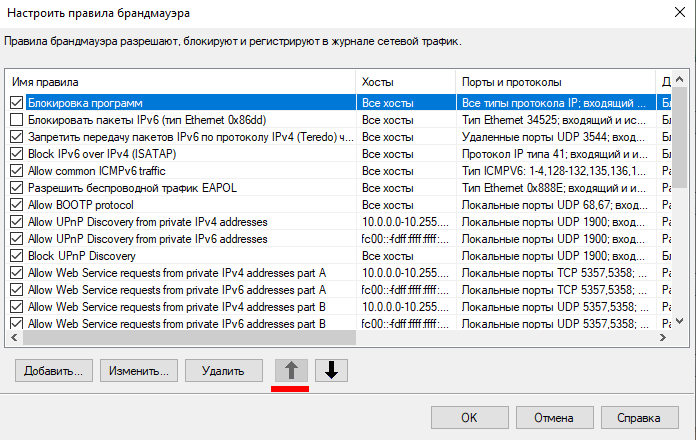
Task: Uncheck the Блокировка программ rule checkbox
Action: point(16,103)
